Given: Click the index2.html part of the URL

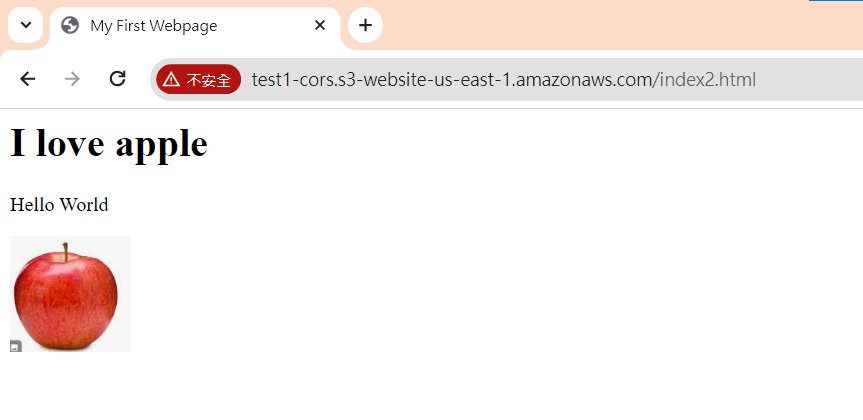Looking at the screenshot, I should click(708, 80).
